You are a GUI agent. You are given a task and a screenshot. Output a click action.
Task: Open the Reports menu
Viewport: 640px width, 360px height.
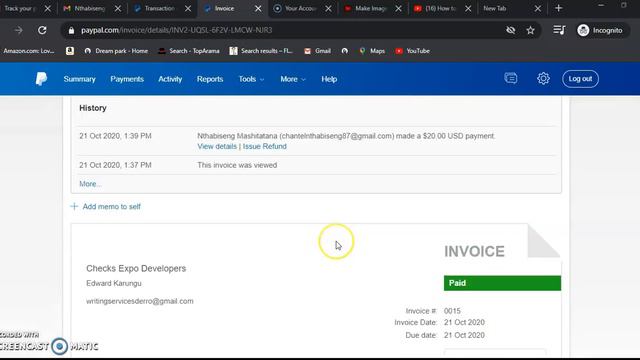[x=210, y=79]
